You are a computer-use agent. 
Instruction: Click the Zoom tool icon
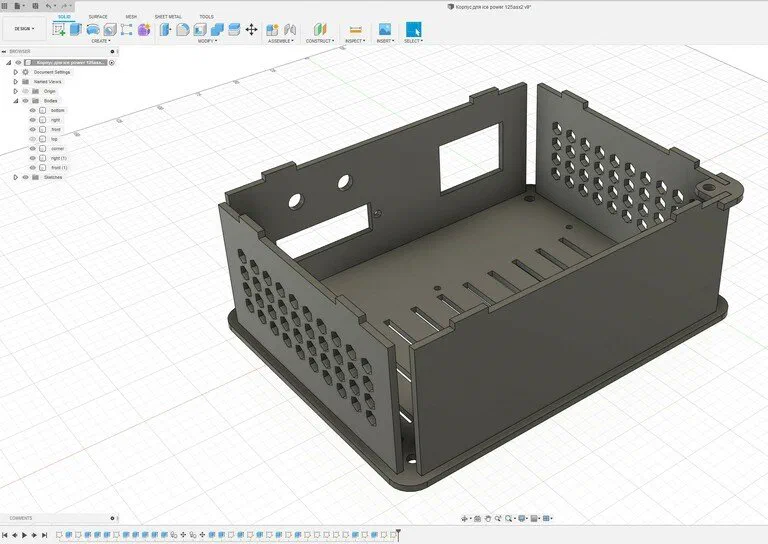click(x=498, y=518)
